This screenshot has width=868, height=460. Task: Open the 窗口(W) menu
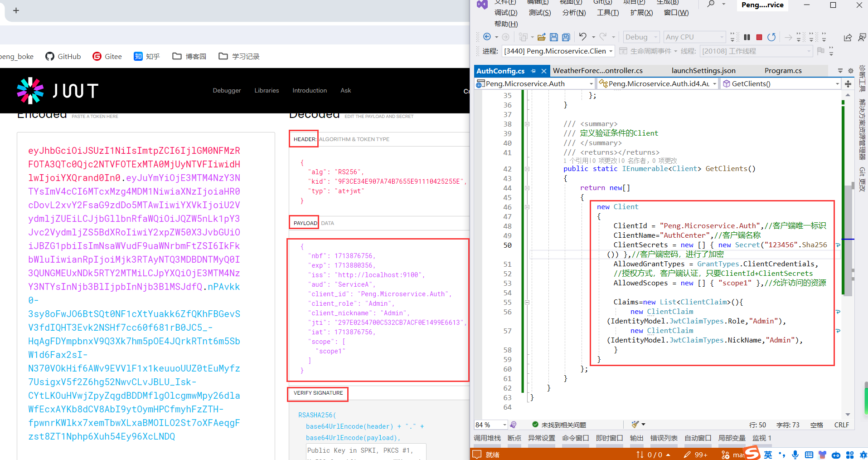pos(676,13)
